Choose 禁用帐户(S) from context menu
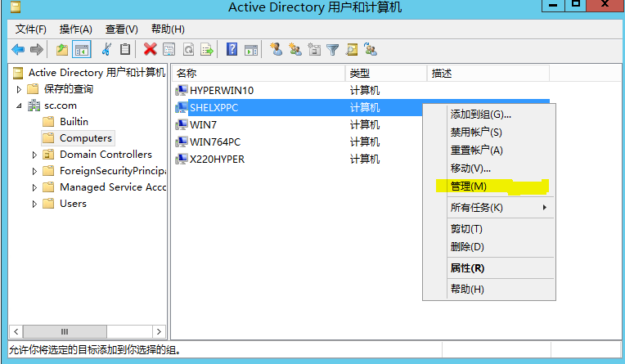 coord(489,132)
